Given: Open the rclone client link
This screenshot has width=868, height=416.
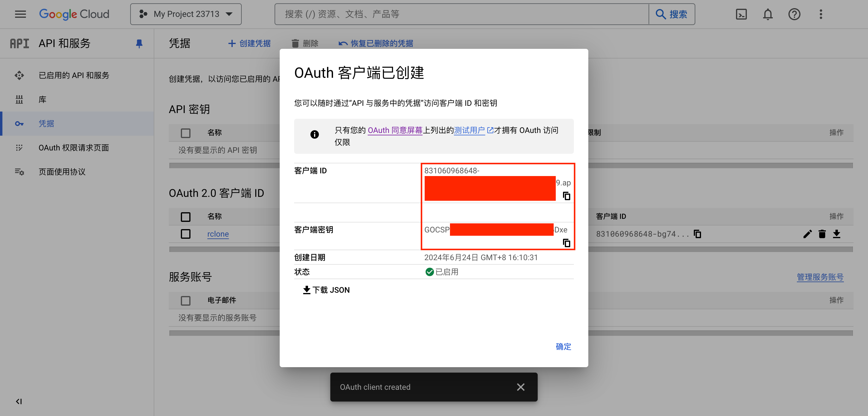Looking at the screenshot, I should 218,234.
